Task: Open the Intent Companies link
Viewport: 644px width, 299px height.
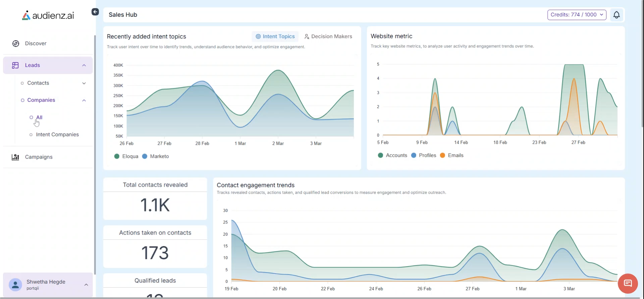Action: pyautogui.click(x=57, y=135)
